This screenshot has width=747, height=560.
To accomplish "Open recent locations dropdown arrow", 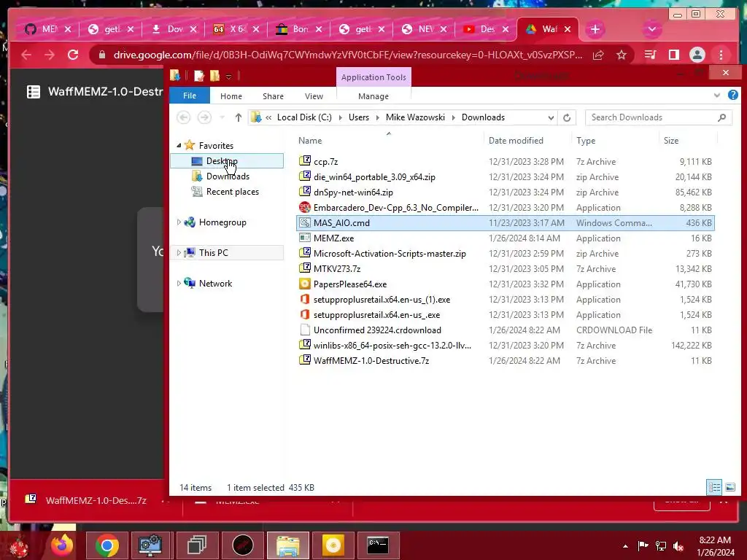I will coord(222,117).
